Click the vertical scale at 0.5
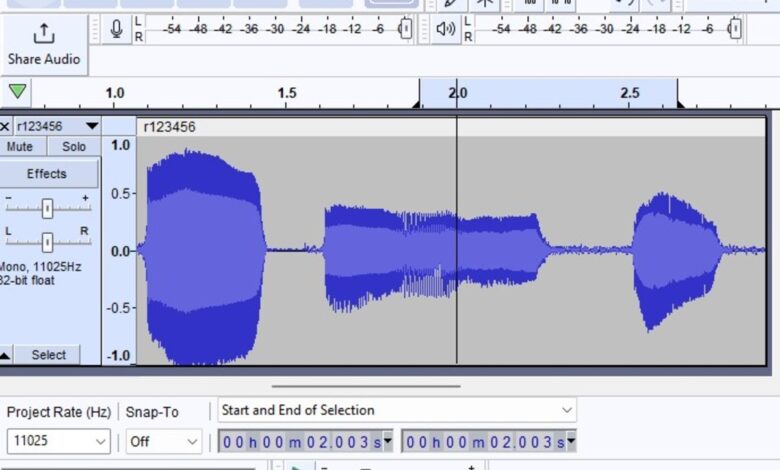Image resolution: width=780 pixels, height=470 pixels. coord(120,193)
